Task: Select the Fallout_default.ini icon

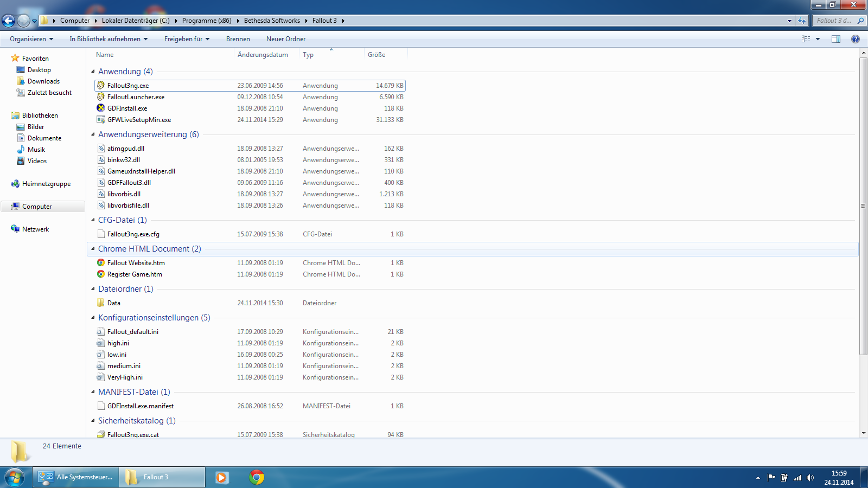Action: coord(101,331)
